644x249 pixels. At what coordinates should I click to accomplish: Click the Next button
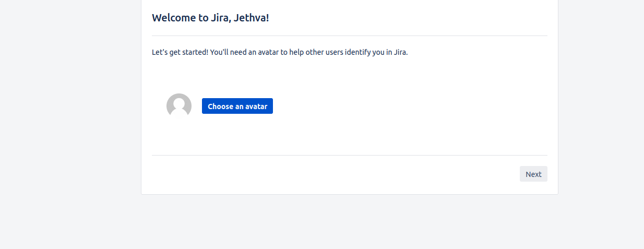(x=533, y=174)
